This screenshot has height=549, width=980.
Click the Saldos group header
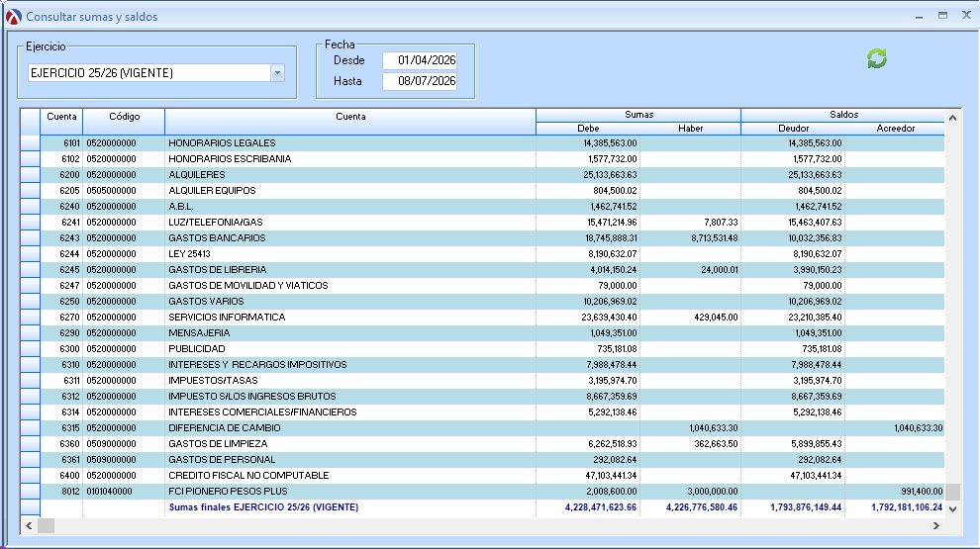843,115
